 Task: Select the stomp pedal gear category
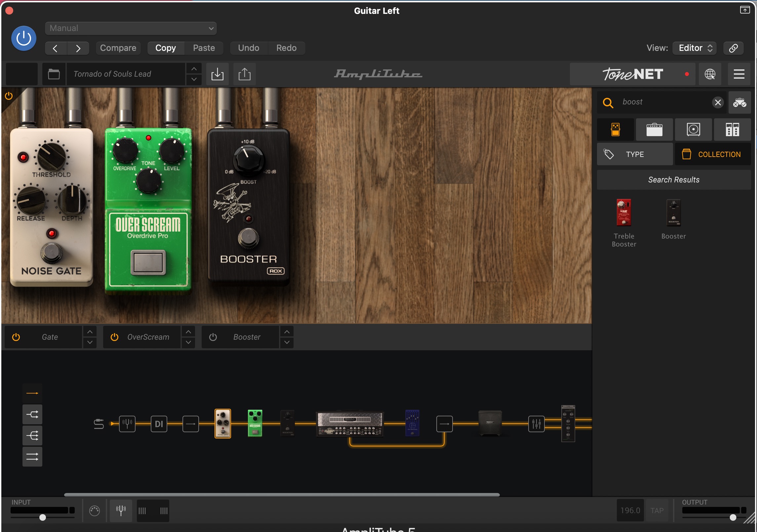pos(616,130)
